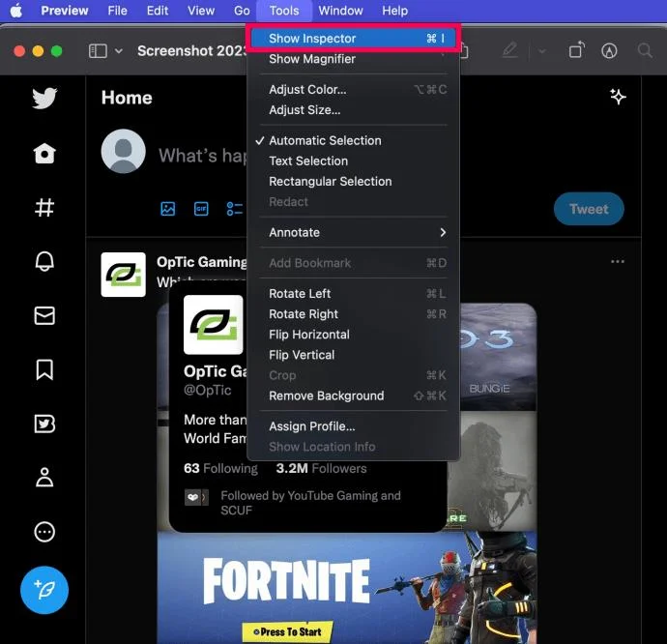
Task: Open the Help menu
Action: (x=394, y=11)
